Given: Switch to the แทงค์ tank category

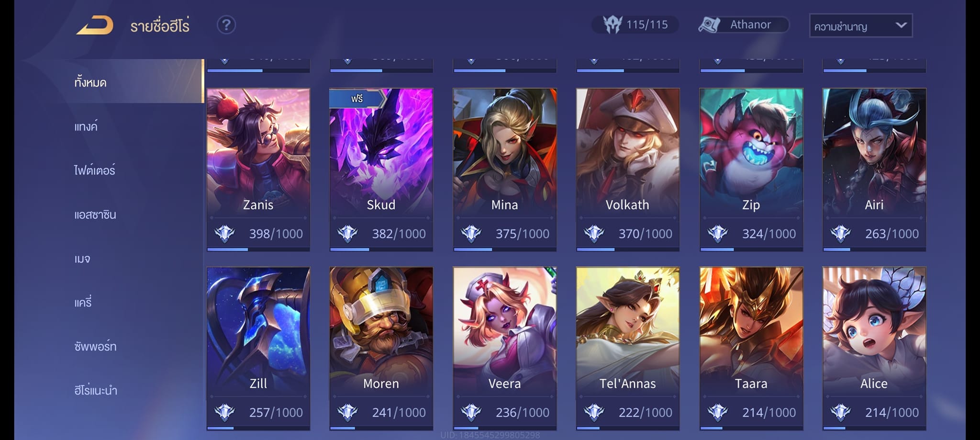Looking at the screenshot, I should (86, 126).
